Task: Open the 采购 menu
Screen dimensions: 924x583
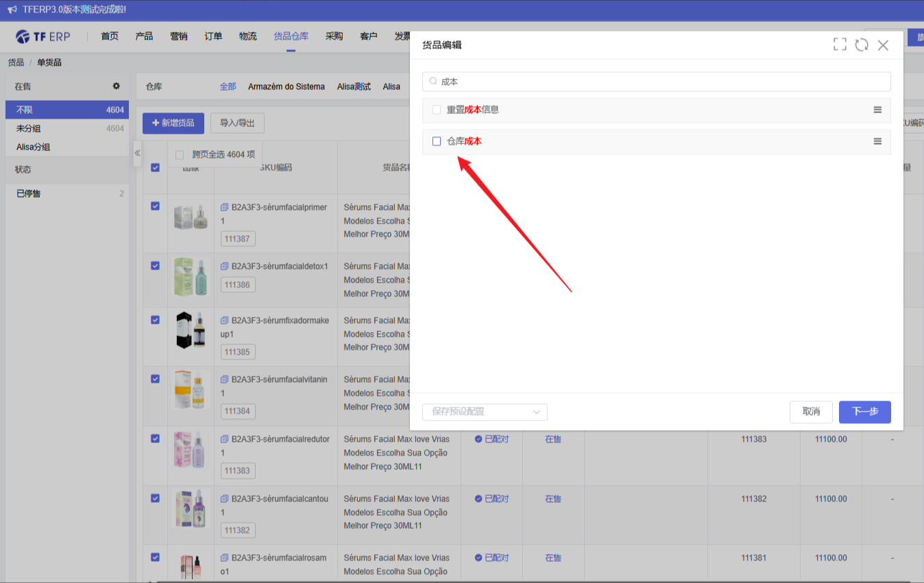Action: [334, 36]
